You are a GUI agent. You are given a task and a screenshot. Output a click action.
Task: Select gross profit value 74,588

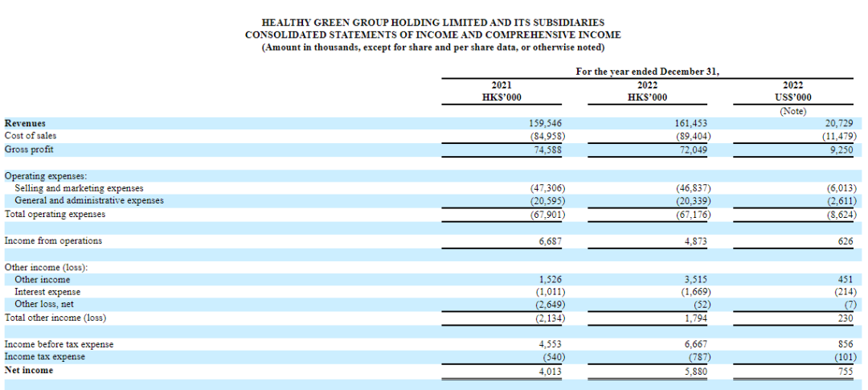[548, 150]
